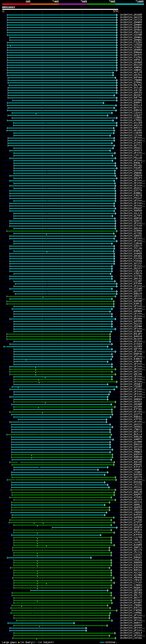The image size is (146, 644).
Task: Click the UniRef100_B9RQQ7 label
Action: (131, 558)
